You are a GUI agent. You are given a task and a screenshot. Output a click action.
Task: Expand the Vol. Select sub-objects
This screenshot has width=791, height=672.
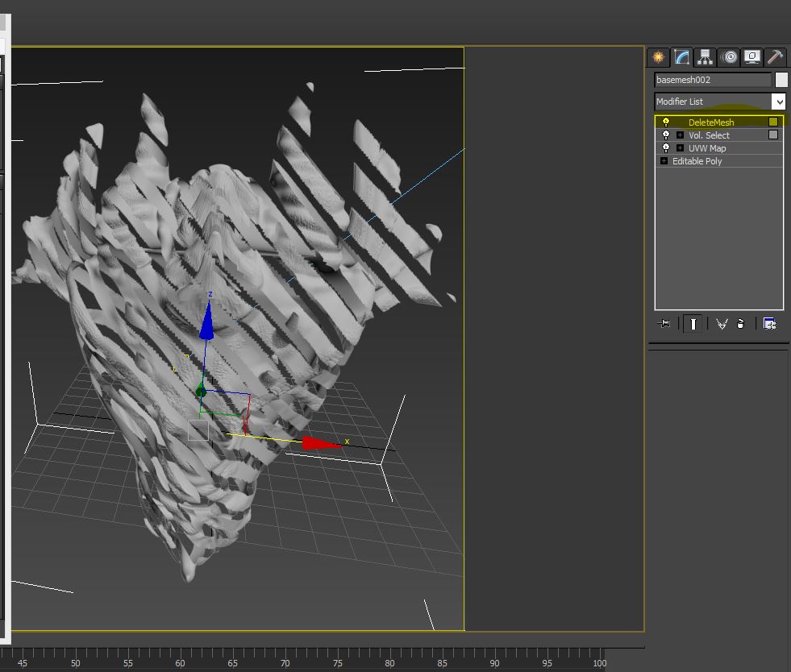pos(680,135)
